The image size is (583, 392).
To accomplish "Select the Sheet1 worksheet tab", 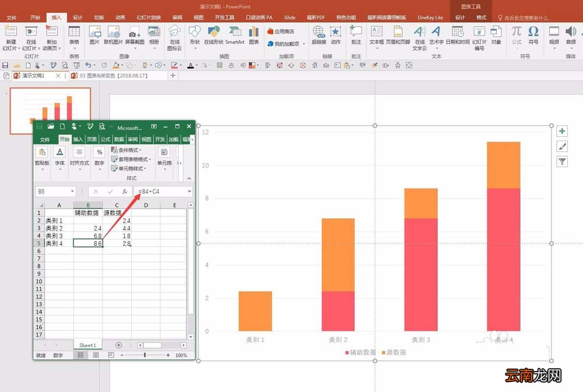I will (x=88, y=345).
